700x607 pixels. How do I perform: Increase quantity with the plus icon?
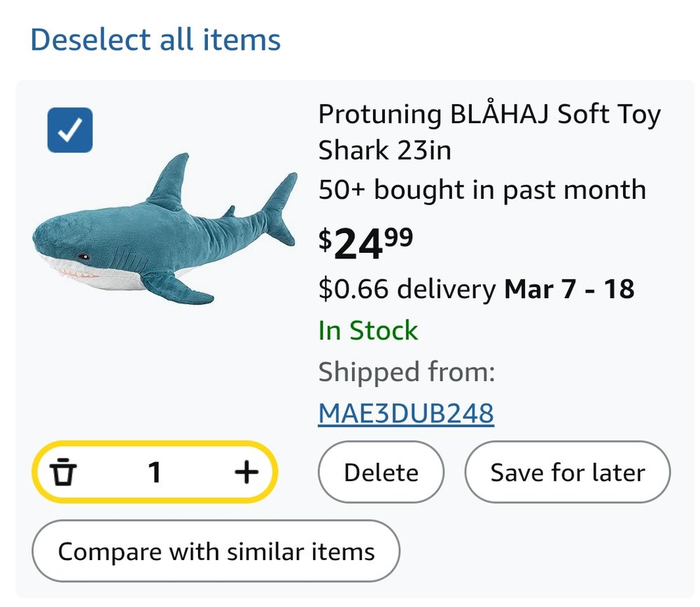tap(246, 472)
